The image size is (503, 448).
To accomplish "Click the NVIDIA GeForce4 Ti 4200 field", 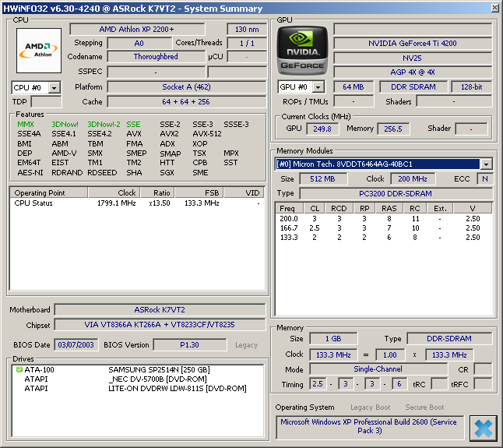I will [413, 44].
